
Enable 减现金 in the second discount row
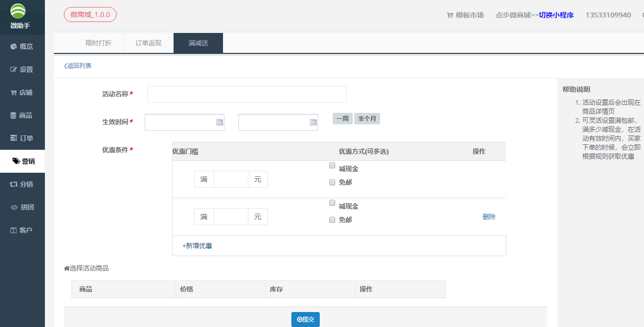tap(332, 203)
